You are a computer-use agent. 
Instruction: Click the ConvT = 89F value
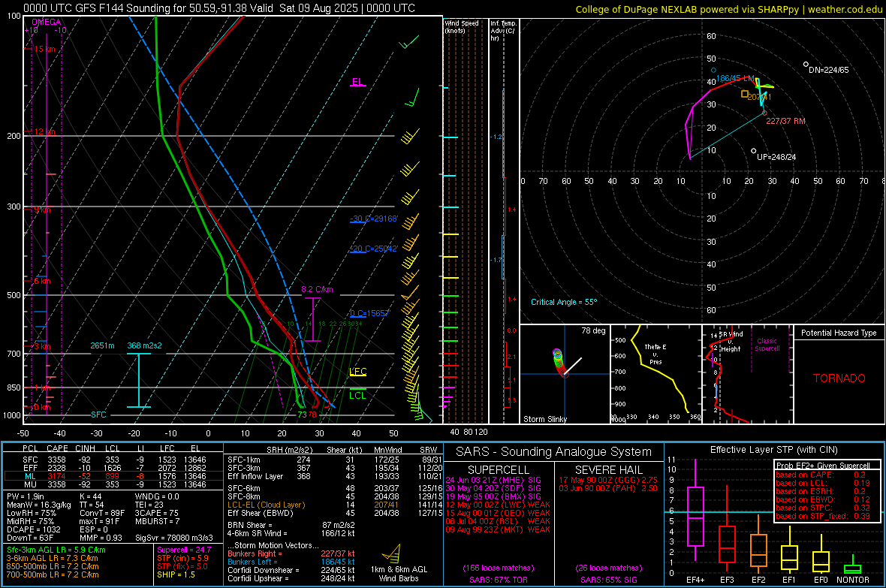pyautogui.click(x=101, y=514)
